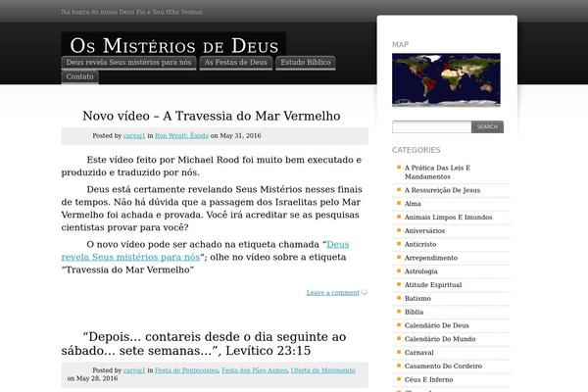Open the Atitude Espiritual category
Viewport: 588px width, 392px height.
[x=433, y=285]
